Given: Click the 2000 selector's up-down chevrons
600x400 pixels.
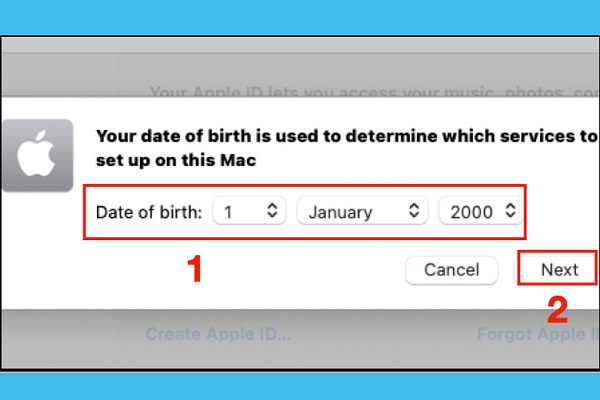Looking at the screenshot, I should point(510,212).
